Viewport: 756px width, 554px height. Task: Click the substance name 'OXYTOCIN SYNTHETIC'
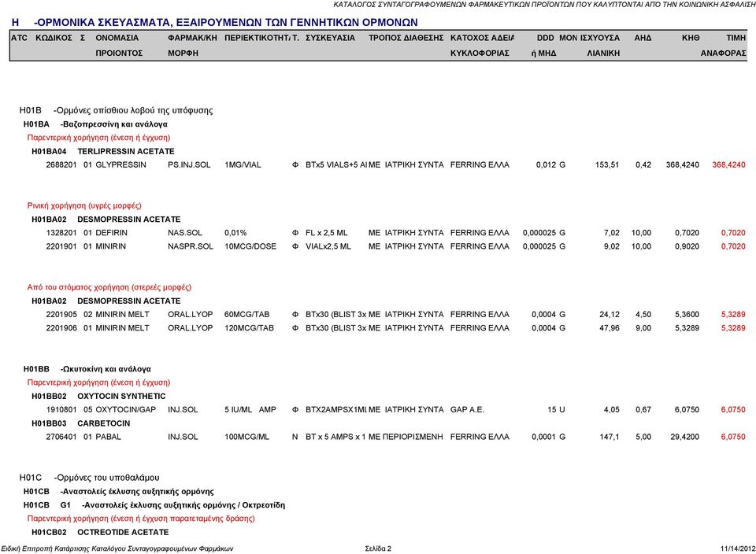click(121, 396)
